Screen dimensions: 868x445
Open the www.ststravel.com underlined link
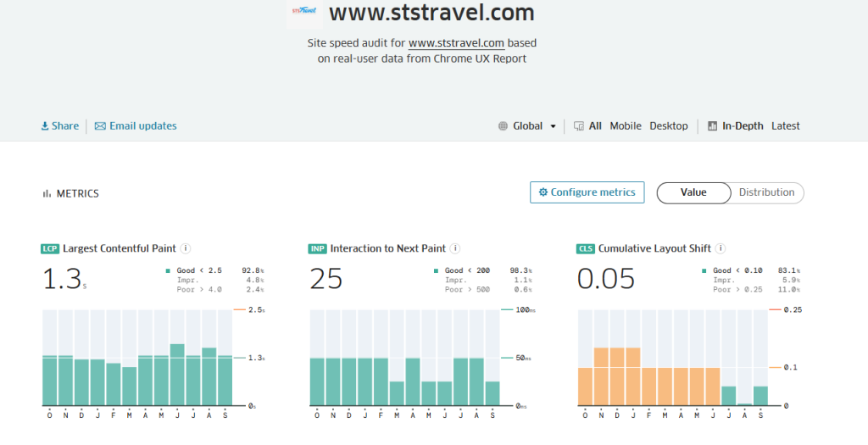click(x=456, y=42)
